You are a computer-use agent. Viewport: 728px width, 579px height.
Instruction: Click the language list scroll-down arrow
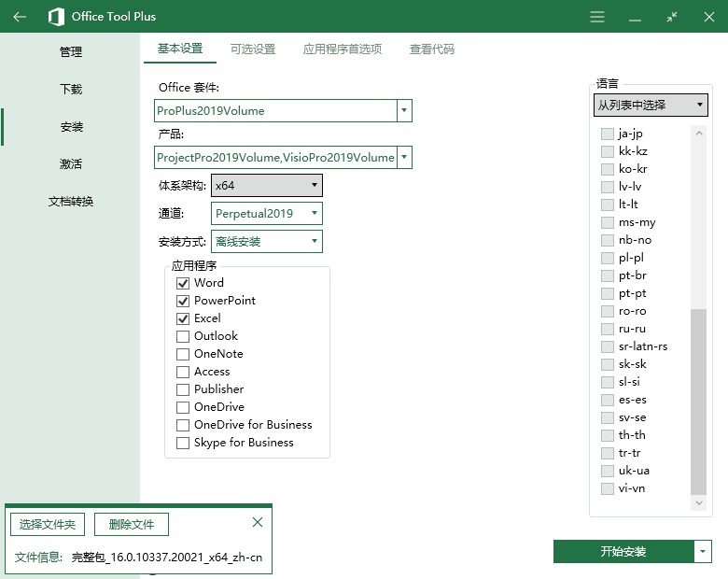click(699, 502)
